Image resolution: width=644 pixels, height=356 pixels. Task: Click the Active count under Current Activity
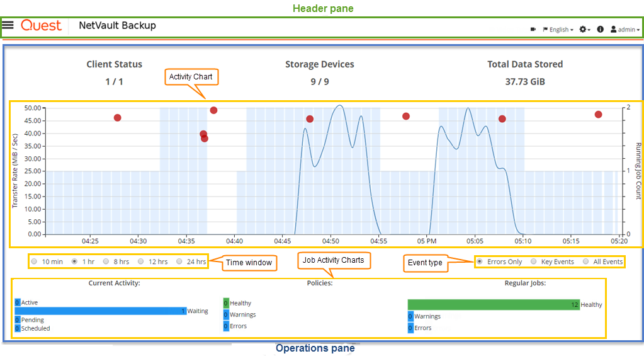coord(17,302)
